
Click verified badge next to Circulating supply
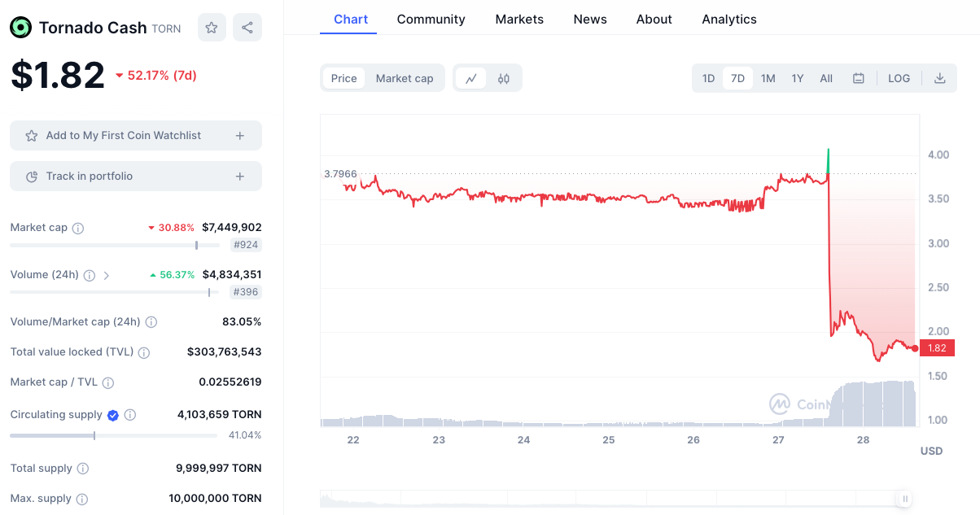point(113,415)
